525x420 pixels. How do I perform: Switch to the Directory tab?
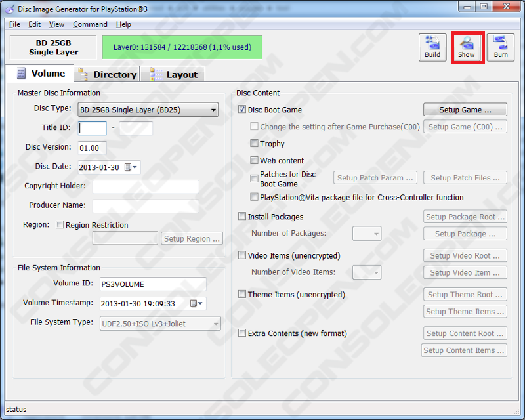click(107, 74)
